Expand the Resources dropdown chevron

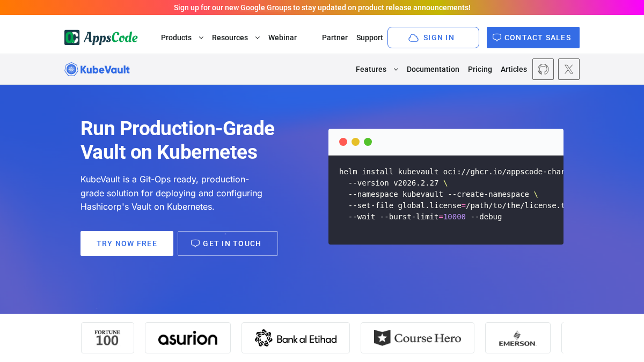pyautogui.click(x=258, y=38)
